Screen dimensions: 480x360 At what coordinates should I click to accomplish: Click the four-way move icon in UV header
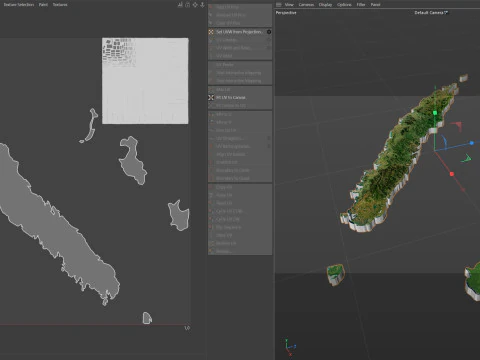[195, 5]
